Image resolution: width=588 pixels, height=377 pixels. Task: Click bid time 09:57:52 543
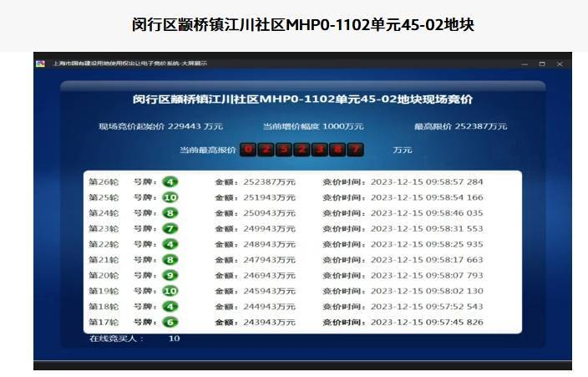click(x=455, y=307)
